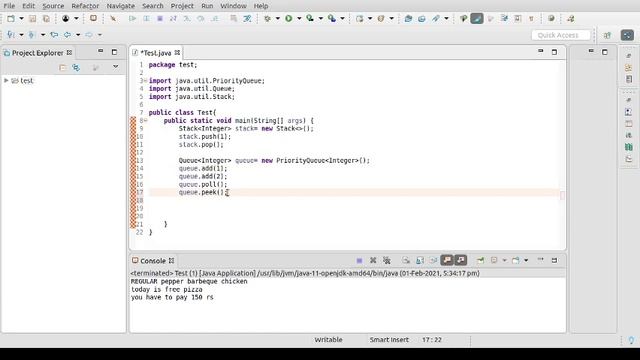Click the Last Edit Location icon

click(x=54, y=35)
